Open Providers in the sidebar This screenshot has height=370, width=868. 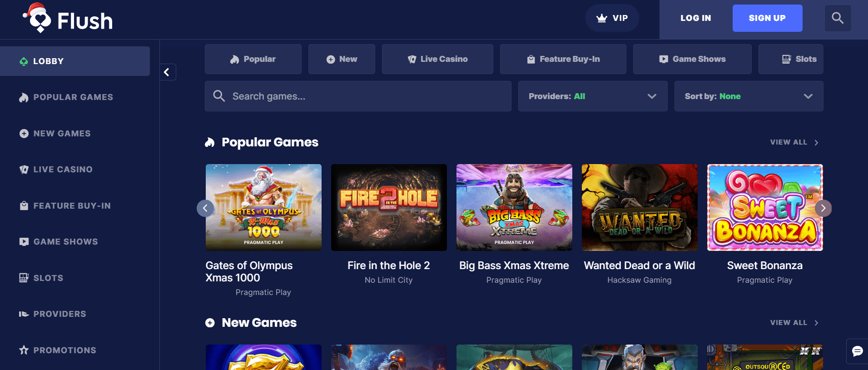coord(60,314)
